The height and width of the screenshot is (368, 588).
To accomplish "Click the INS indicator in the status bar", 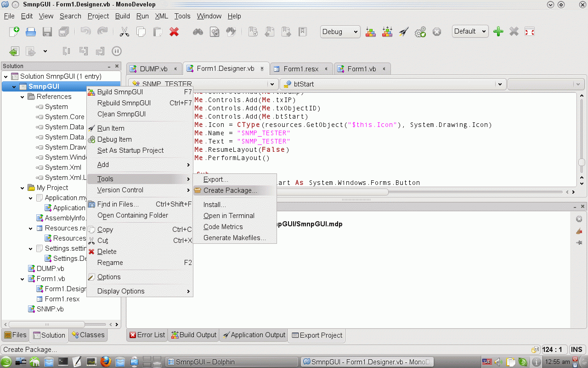I will [577, 350].
